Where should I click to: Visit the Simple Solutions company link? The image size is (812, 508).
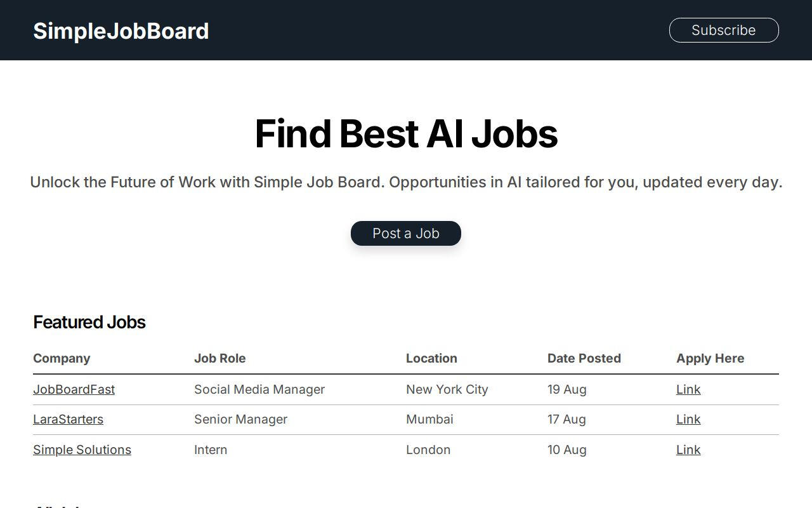click(x=82, y=450)
